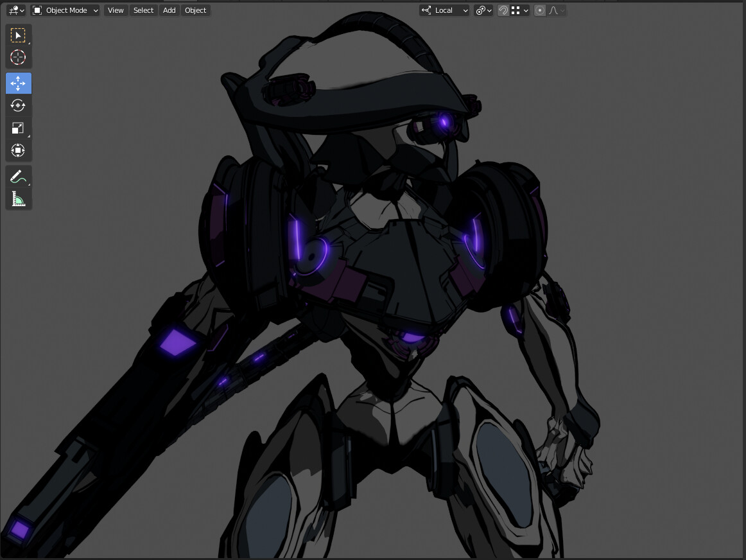Select the Transform tool
The width and height of the screenshot is (746, 560).
click(18, 150)
